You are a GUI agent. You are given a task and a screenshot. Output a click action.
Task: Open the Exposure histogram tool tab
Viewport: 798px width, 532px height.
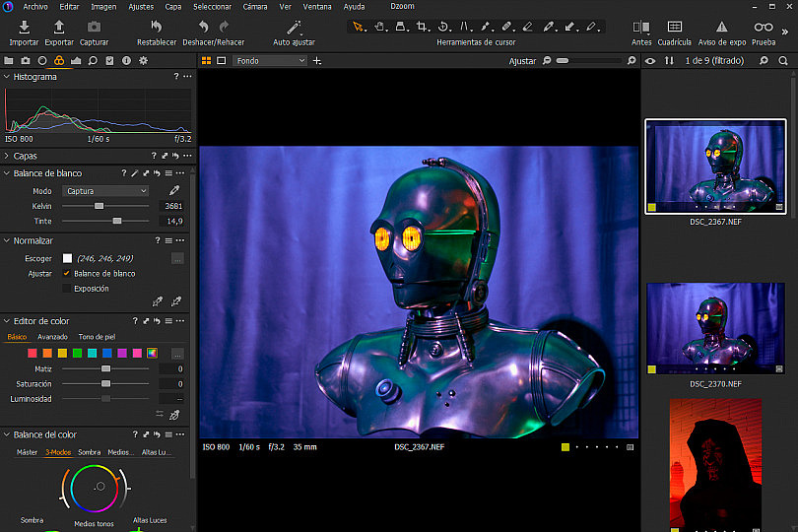76,60
